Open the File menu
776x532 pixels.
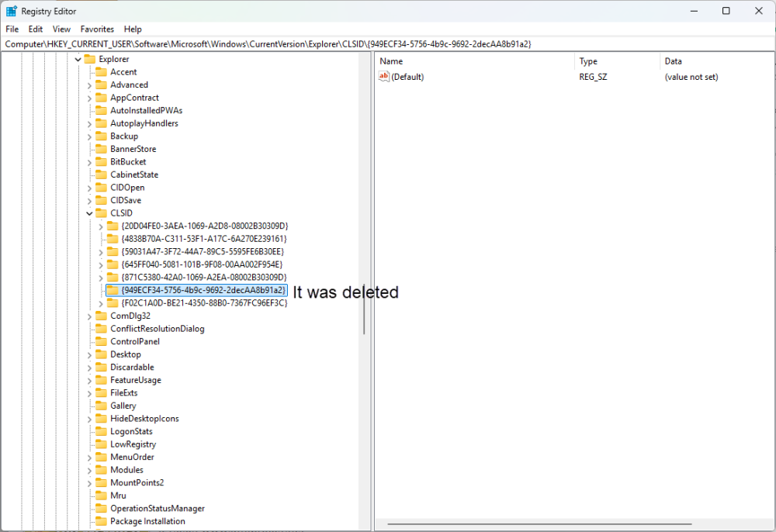pyautogui.click(x=12, y=29)
